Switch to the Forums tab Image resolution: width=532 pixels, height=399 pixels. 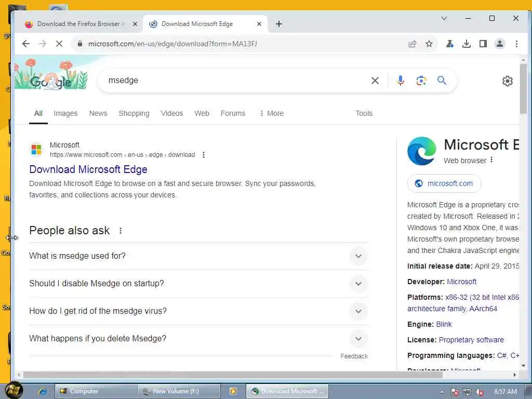point(233,113)
